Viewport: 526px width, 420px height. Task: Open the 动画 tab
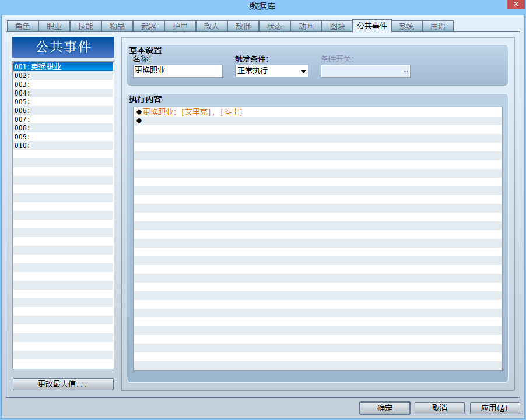click(x=306, y=26)
